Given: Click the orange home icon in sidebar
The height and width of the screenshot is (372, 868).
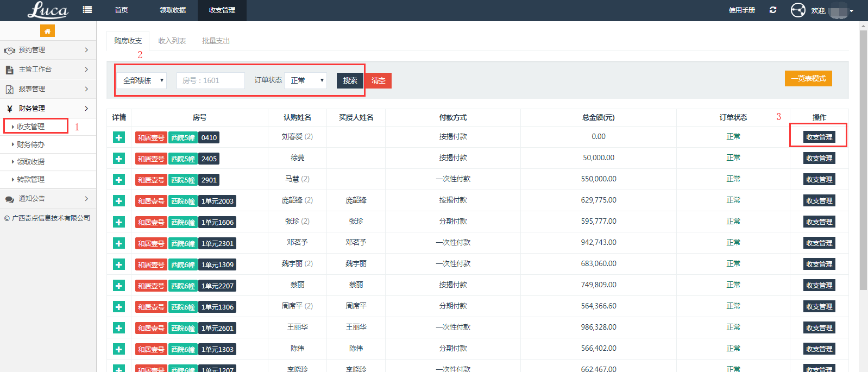Looking at the screenshot, I should (x=47, y=31).
